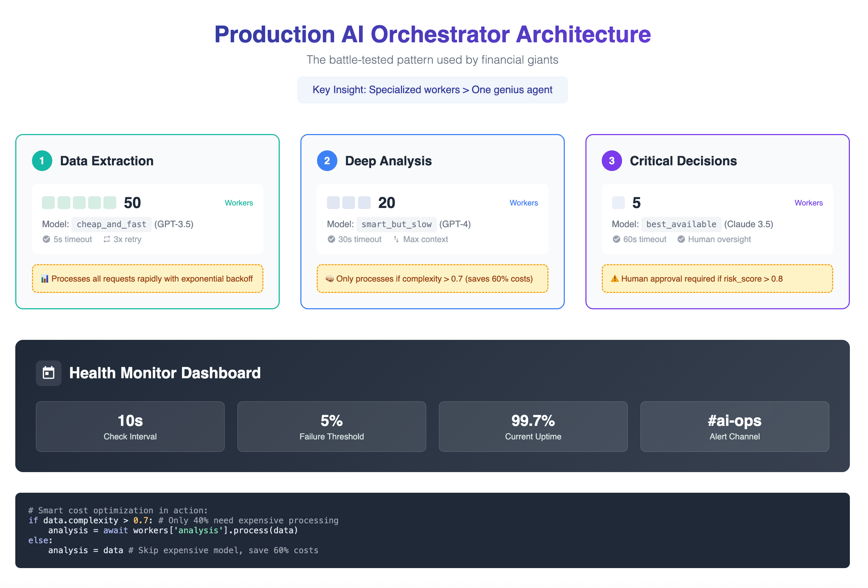
Task: Click the exponential backoff note
Action: [x=148, y=279]
